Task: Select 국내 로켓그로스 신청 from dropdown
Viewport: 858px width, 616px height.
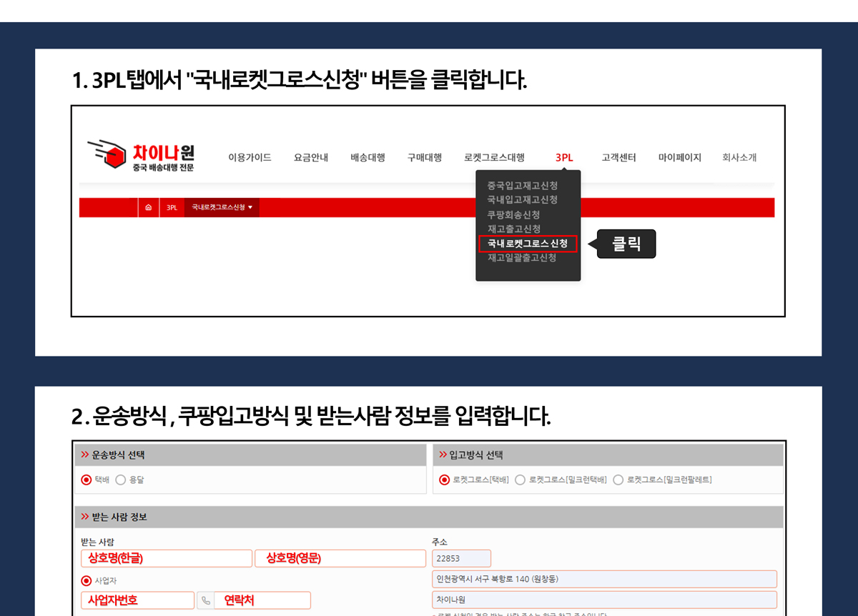Action: point(528,244)
